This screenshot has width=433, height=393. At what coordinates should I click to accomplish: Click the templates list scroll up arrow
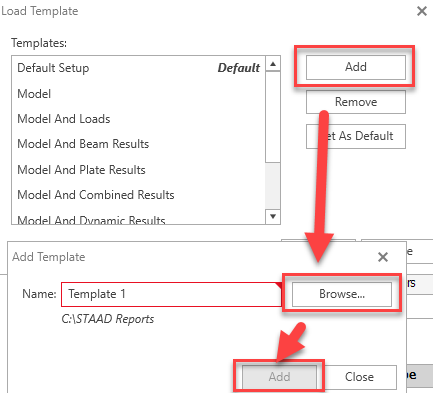(273, 64)
